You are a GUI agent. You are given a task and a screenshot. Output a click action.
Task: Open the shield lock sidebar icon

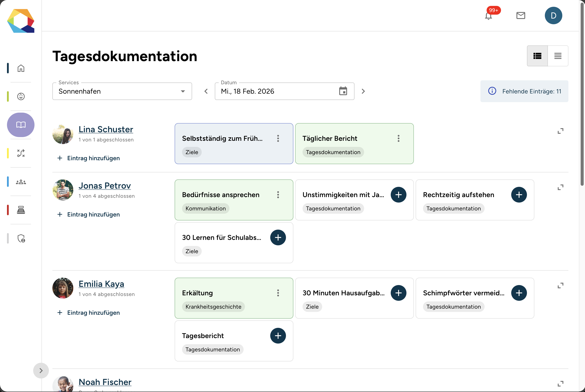[21, 238]
